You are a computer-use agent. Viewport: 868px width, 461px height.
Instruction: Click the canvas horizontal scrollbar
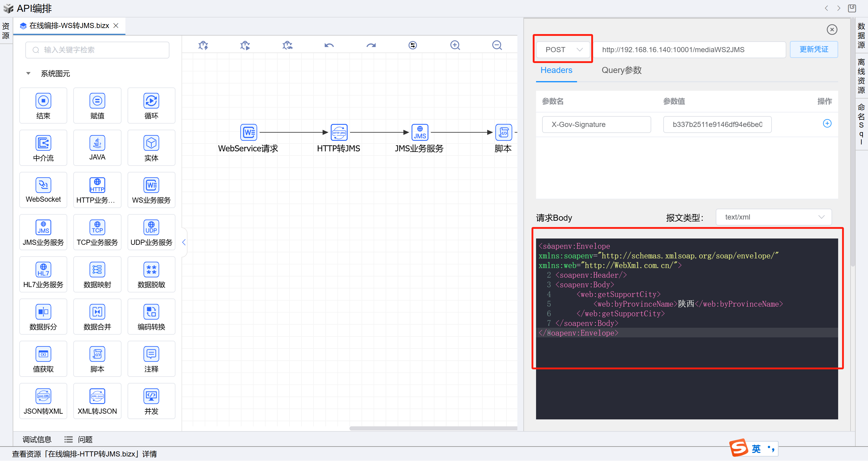433,428
